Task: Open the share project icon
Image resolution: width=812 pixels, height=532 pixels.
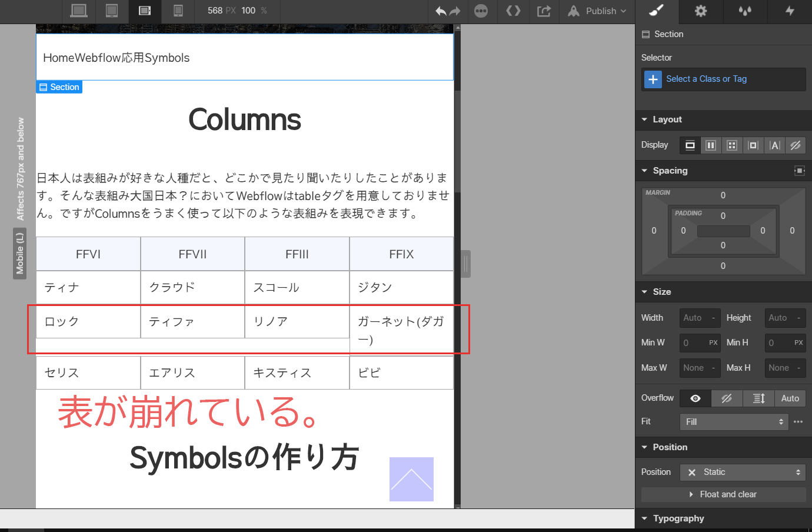Action: click(544, 11)
